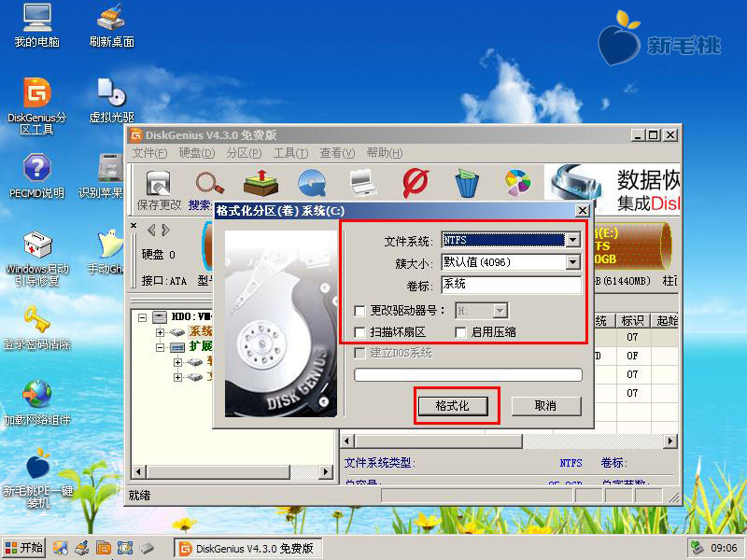Open the 硬盘(D) menu
The width and height of the screenshot is (747, 560).
pyautogui.click(x=197, y=153)
